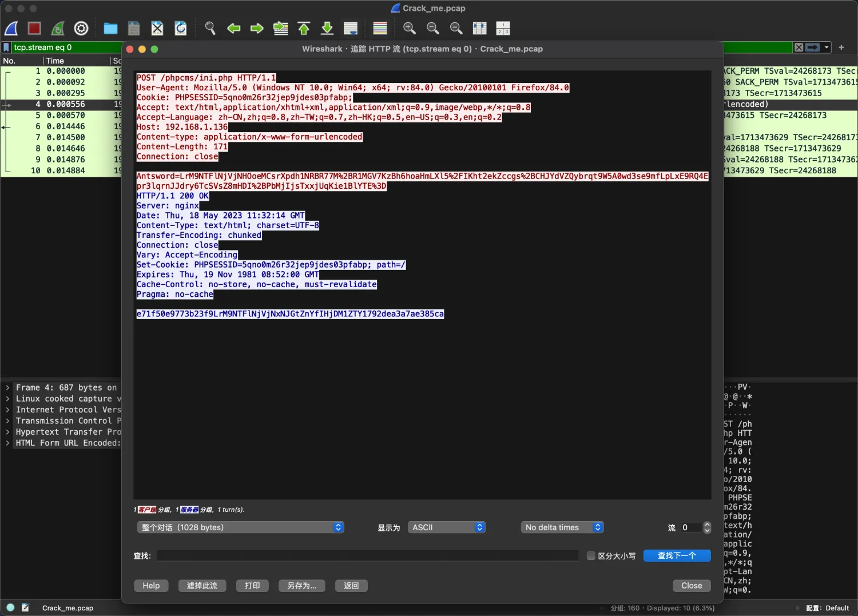
Task: Save the capture file icon
Action: tap(134, 28)
